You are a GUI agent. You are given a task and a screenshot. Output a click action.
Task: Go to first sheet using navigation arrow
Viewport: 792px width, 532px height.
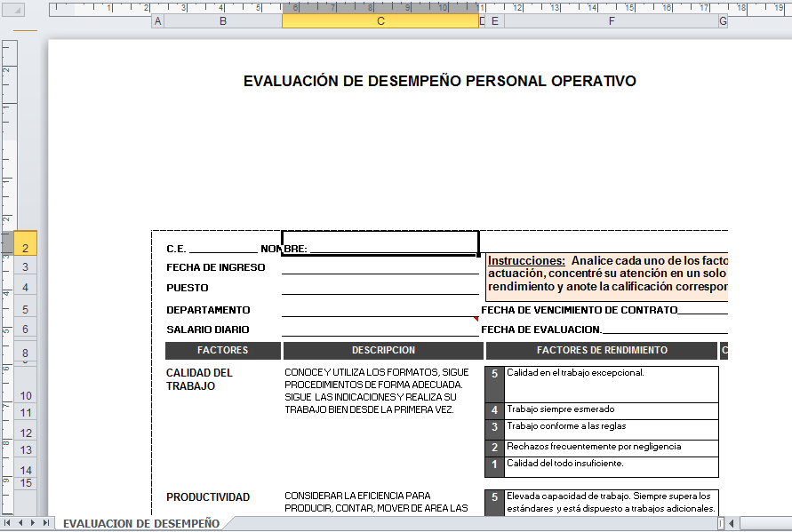[9, 523]
